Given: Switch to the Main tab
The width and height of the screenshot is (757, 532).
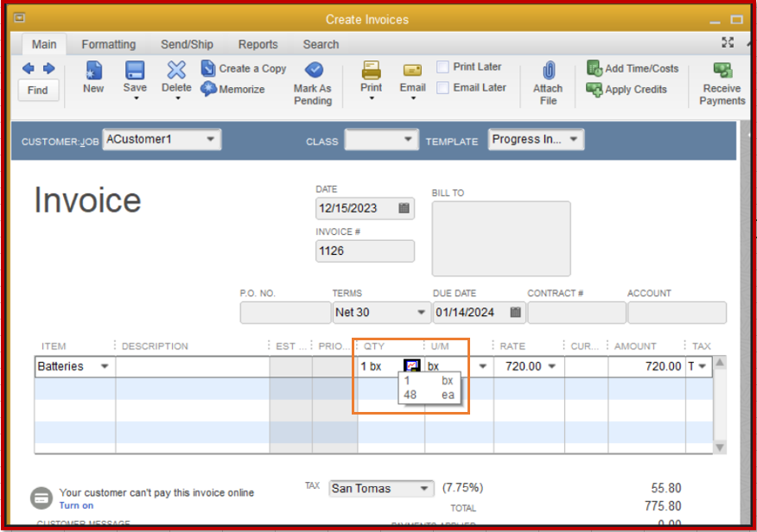Looking at the screenshot, I should 44,44.
